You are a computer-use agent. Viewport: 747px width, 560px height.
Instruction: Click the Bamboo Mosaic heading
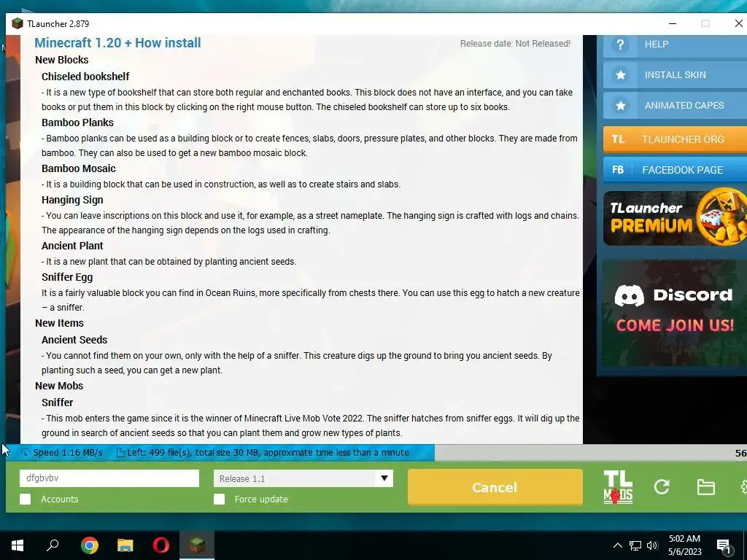(x=79, y=168)
